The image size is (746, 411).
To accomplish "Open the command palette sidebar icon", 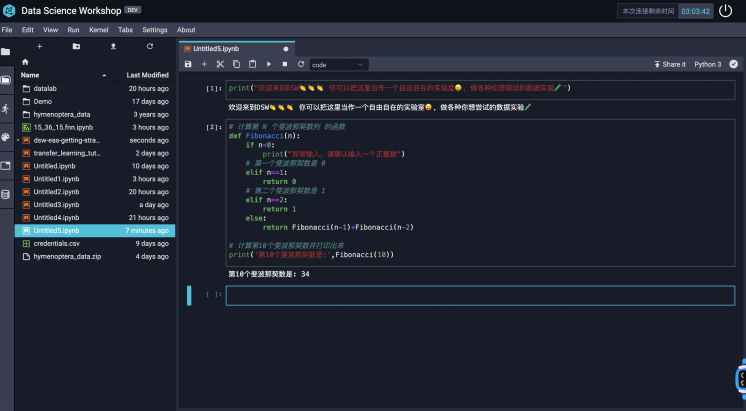I will (x=6, y=137).
